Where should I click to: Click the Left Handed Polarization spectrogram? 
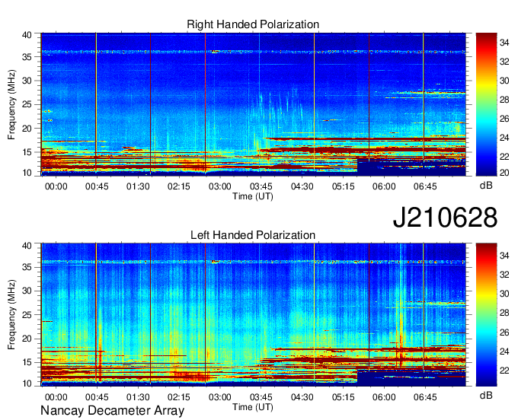(x=254, y=315)
